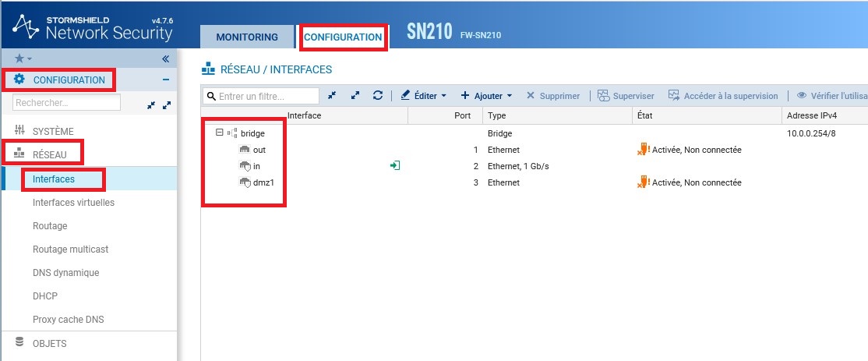
Task: Select the dmz1 interface in the tree
Action: coord(265,182)
